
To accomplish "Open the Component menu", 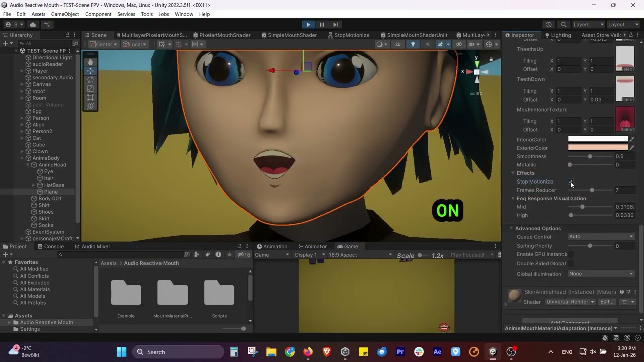I will 98,14.
